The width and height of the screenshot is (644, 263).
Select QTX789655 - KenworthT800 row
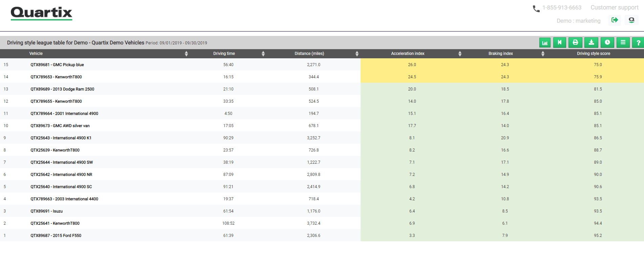pyautogui.click(x=56, y=101)
